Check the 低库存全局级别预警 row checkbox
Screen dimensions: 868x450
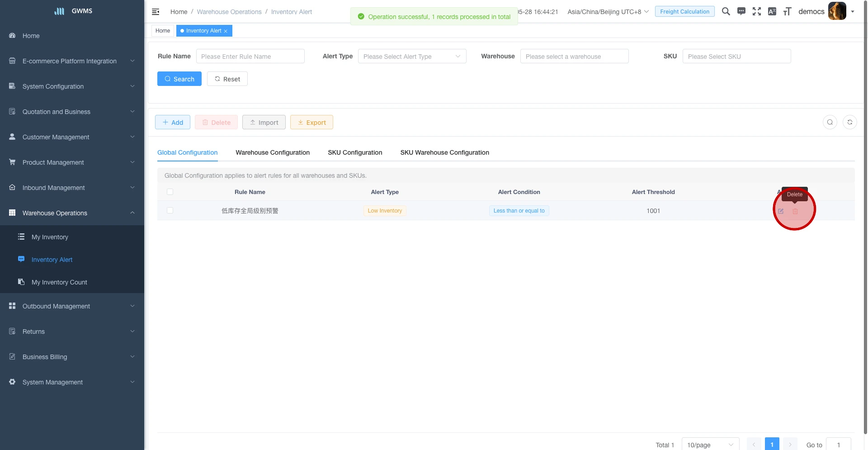170,210
